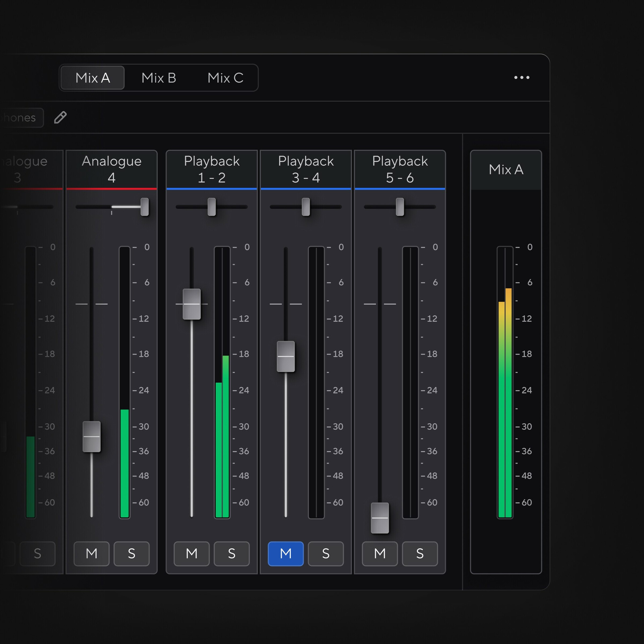
Task: Mute the Playback 5-6 channel
Action: [x=380, y=553]
